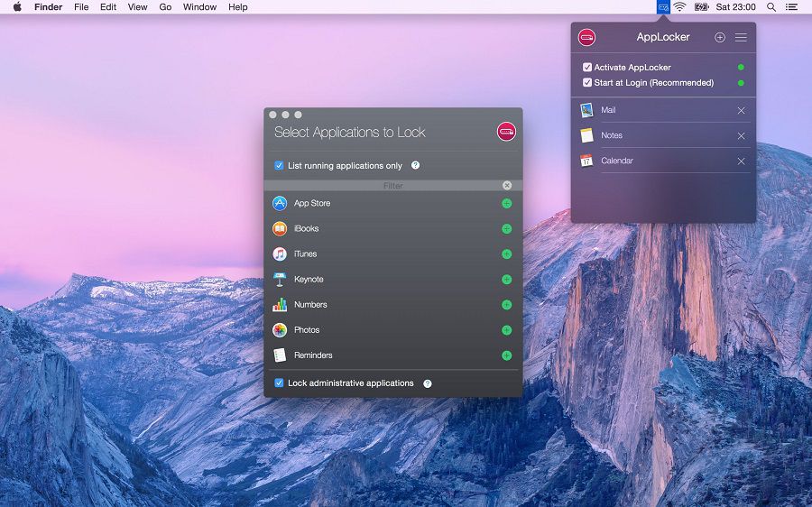Click help icon beside List running applications
Viewport: 812px width, 507px height.
(416, 166)
